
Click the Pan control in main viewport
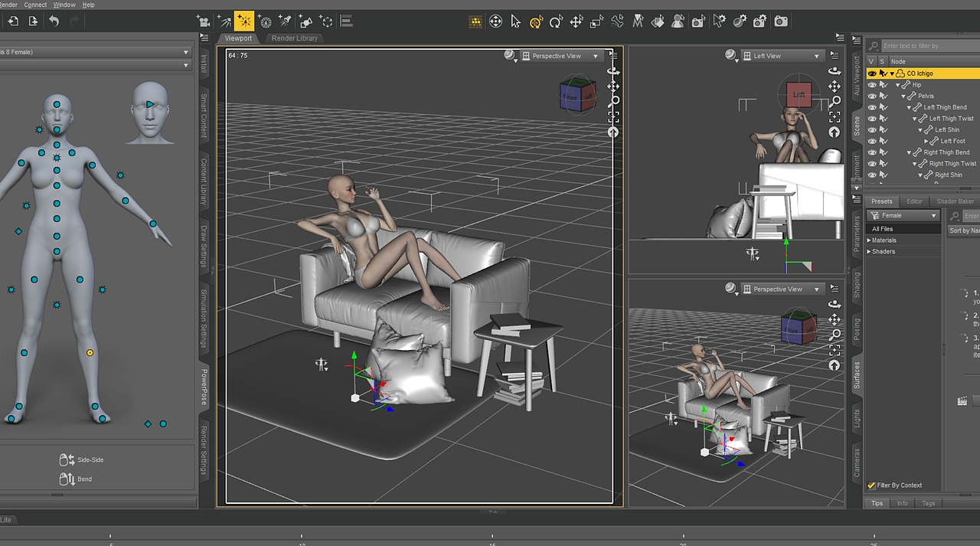[613, 86]
